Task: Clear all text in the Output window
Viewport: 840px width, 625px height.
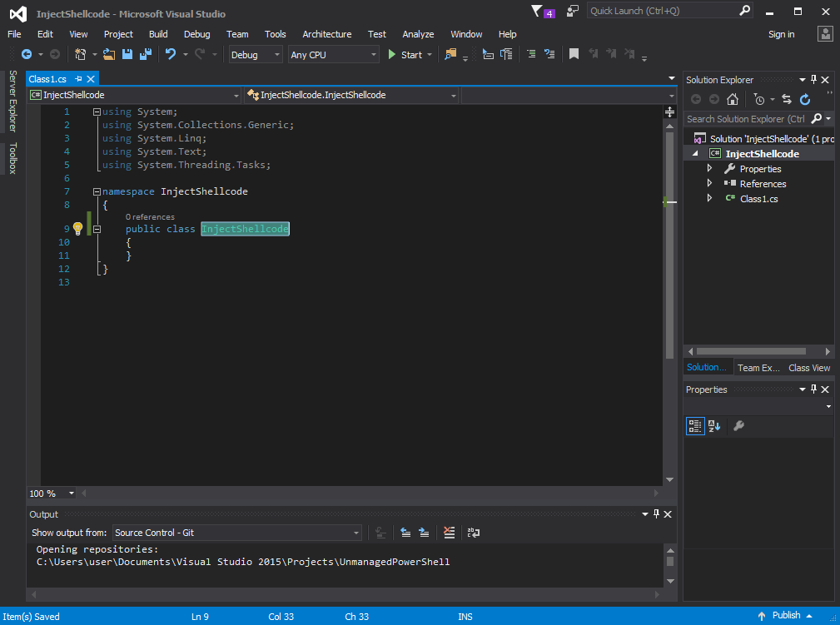Action: (x=449, y=533)
